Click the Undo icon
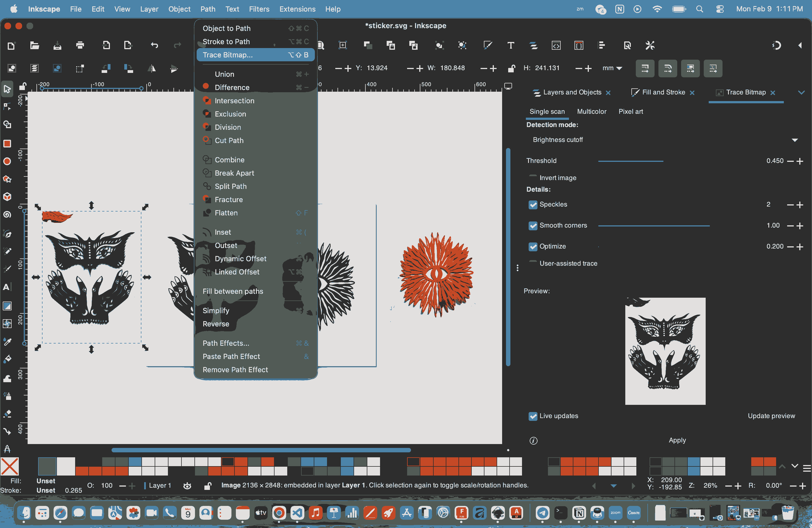 [x=155, y=45]
